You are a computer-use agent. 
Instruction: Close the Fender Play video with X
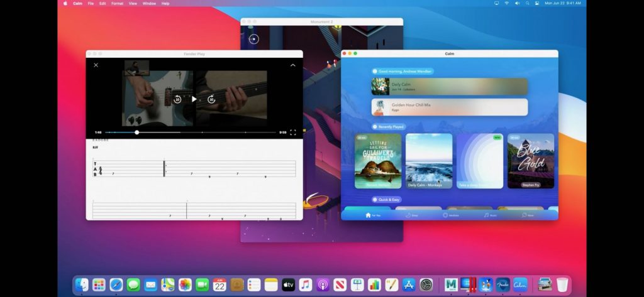click(96, 65)
